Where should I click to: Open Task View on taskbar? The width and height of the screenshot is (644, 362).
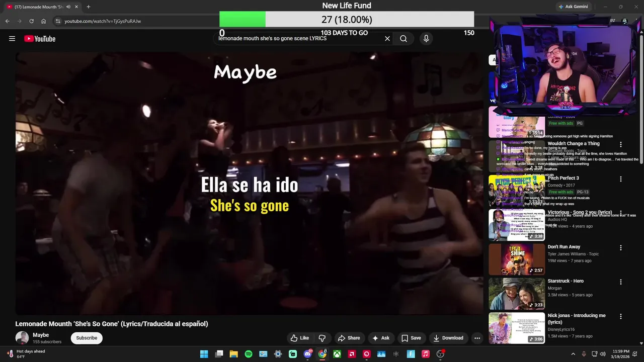(x=219, y=354)
